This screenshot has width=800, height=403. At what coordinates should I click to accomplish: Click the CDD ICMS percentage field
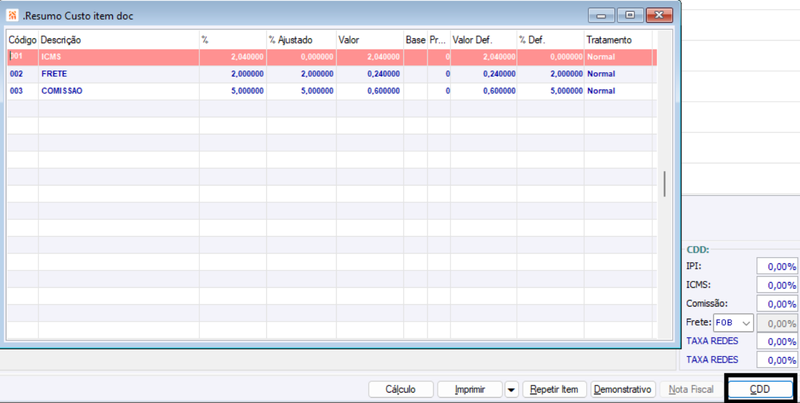(x=777, y=285)
